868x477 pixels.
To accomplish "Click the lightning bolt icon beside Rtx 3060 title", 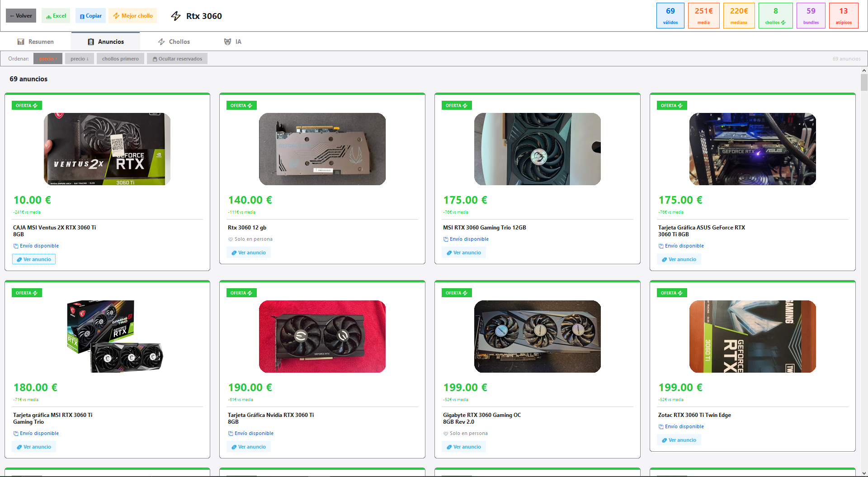I will point(176,16).
